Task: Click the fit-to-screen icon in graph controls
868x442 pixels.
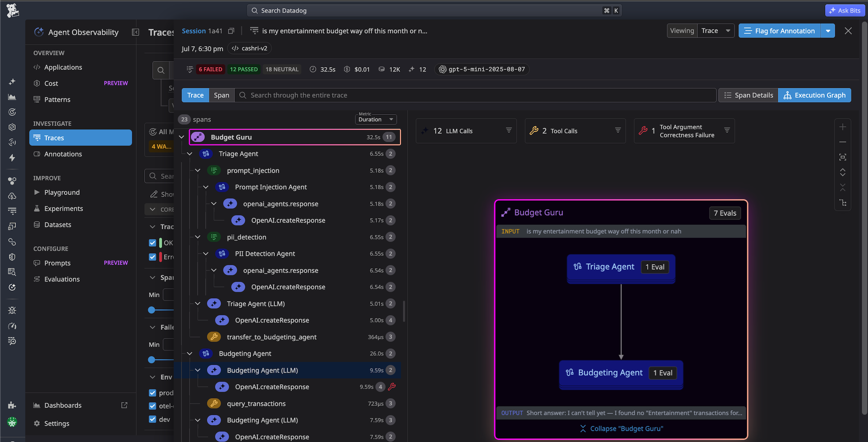Action: pos(843,157)
